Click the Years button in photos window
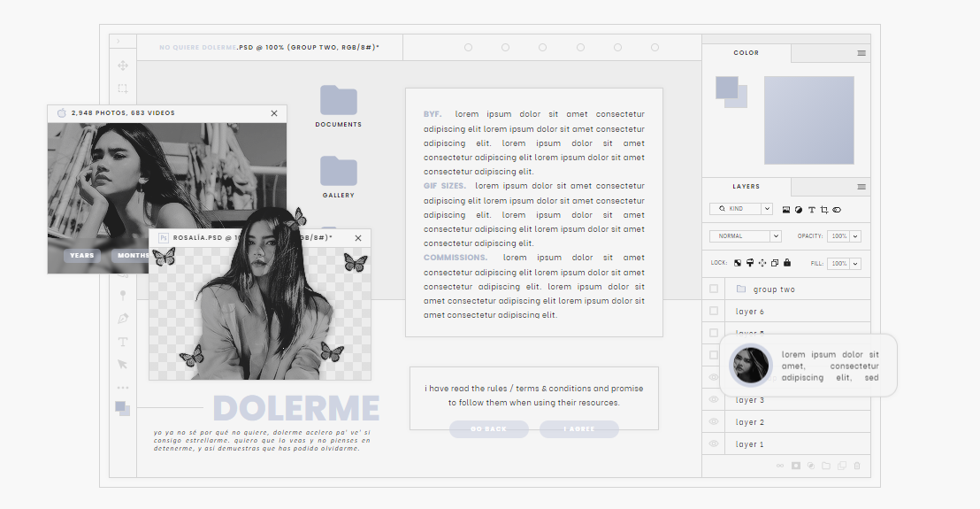 82,255
